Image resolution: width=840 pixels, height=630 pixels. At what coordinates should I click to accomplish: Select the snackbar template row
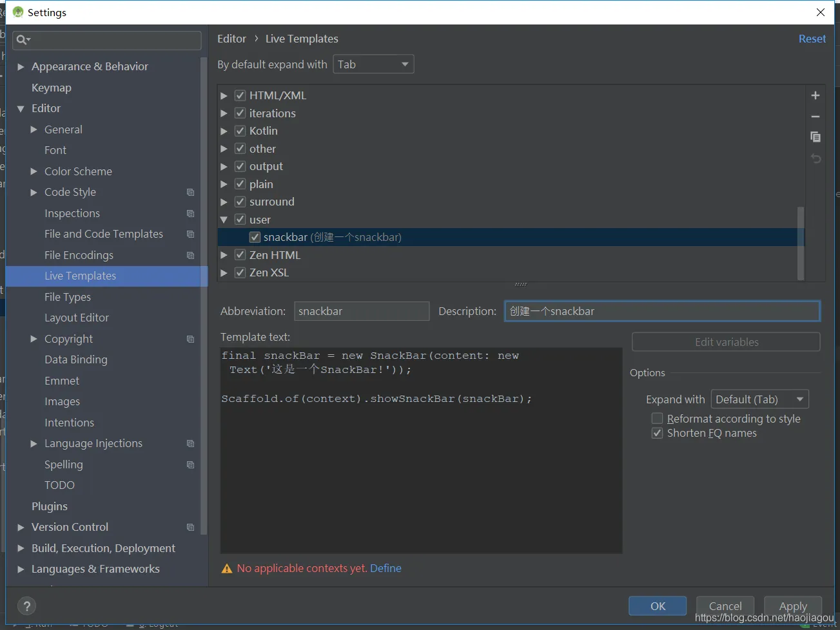coord(511,237)
